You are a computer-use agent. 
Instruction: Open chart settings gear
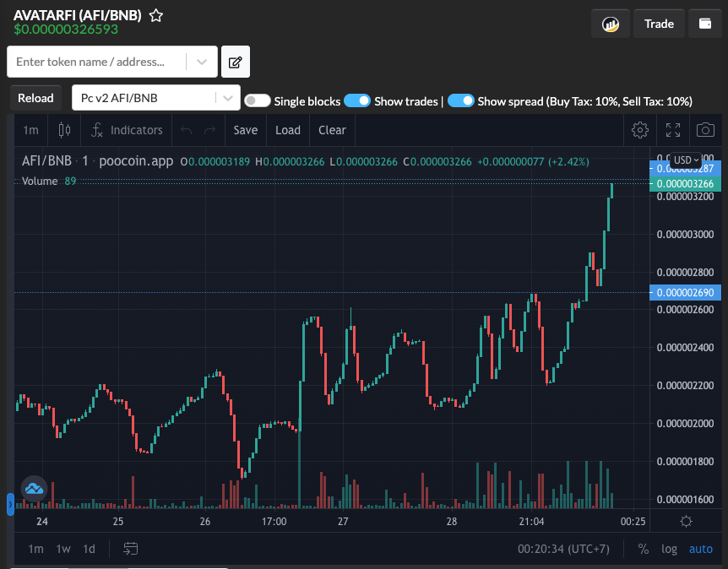coord(640,130)
